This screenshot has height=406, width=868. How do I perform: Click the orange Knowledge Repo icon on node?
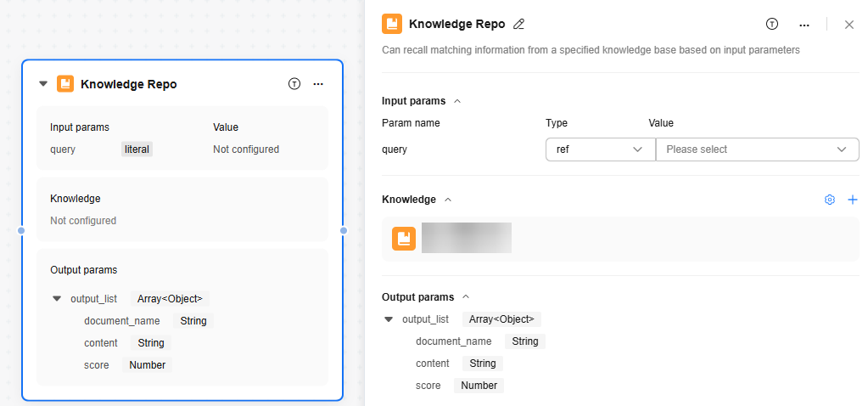65,84
